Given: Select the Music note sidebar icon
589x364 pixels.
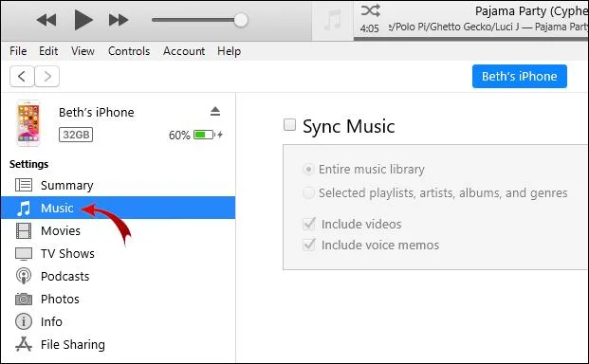Looking at the screenshot, I should (x=24, y=208).
